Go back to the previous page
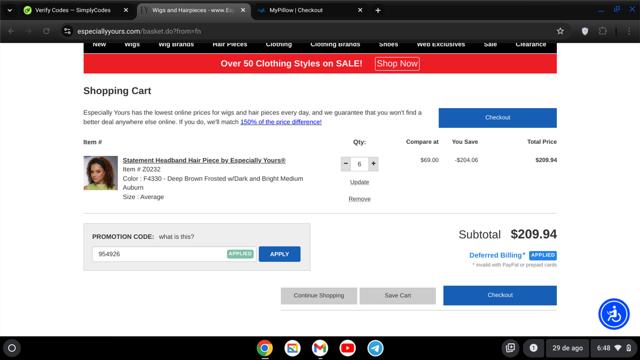This screenshot has height=360, width=640. point(11,31)
